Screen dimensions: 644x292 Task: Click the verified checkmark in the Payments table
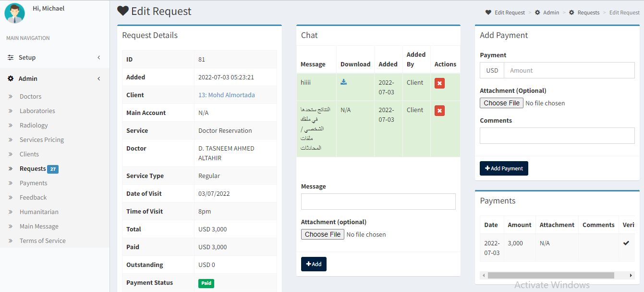pyautogui.click(x=626, y=243)
